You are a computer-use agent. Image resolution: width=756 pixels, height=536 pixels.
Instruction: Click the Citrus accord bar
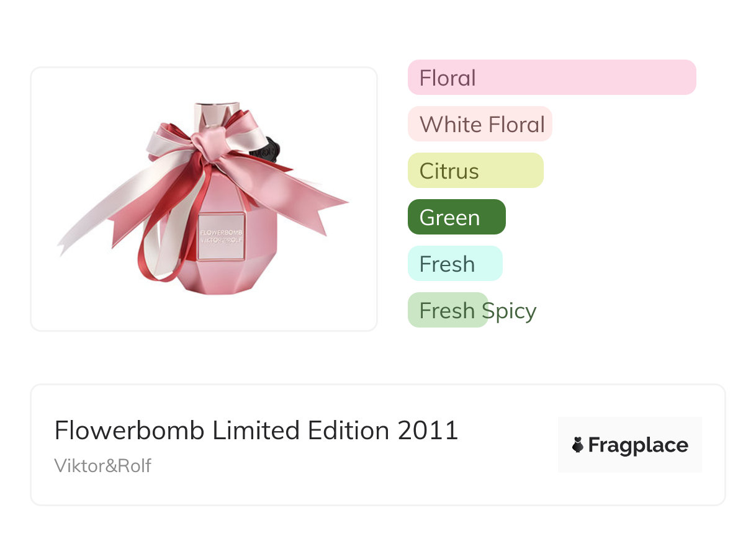point(475,171)
